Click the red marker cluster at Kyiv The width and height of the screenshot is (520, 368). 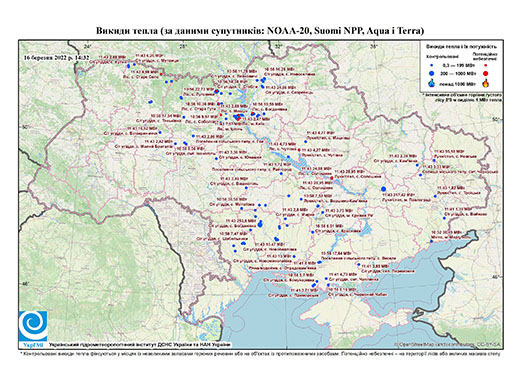(x=238, y=117)
